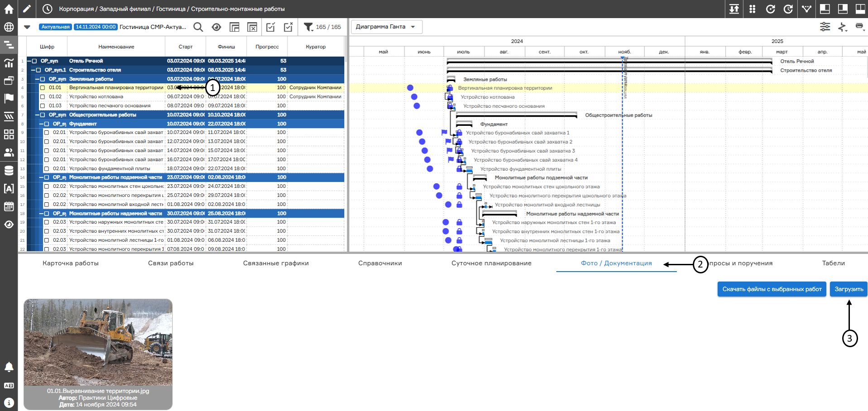The image size is (868, 411).
Task: Open the globe icon in left sidebar
Action: pyautogui.click(x=9, y=27)
